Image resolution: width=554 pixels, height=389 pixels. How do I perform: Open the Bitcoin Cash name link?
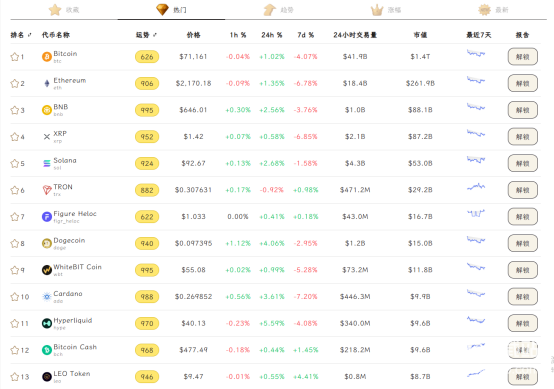(75, 347)
